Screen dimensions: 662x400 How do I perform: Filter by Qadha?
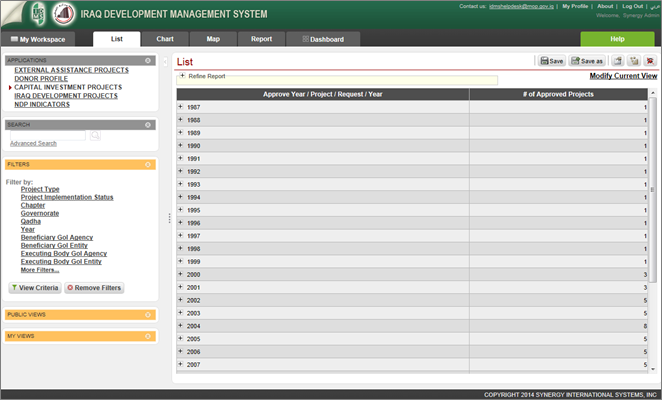point(31,221)
